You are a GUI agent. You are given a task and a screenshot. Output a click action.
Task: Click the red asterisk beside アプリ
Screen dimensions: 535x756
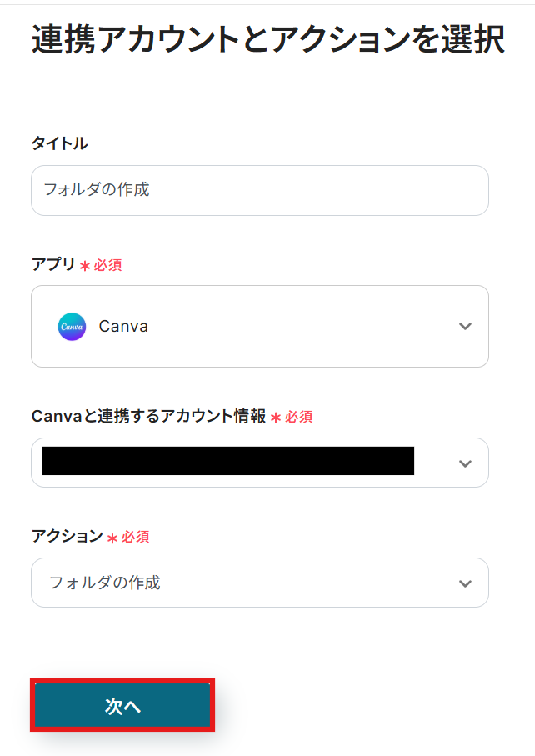tap(84, 266)
